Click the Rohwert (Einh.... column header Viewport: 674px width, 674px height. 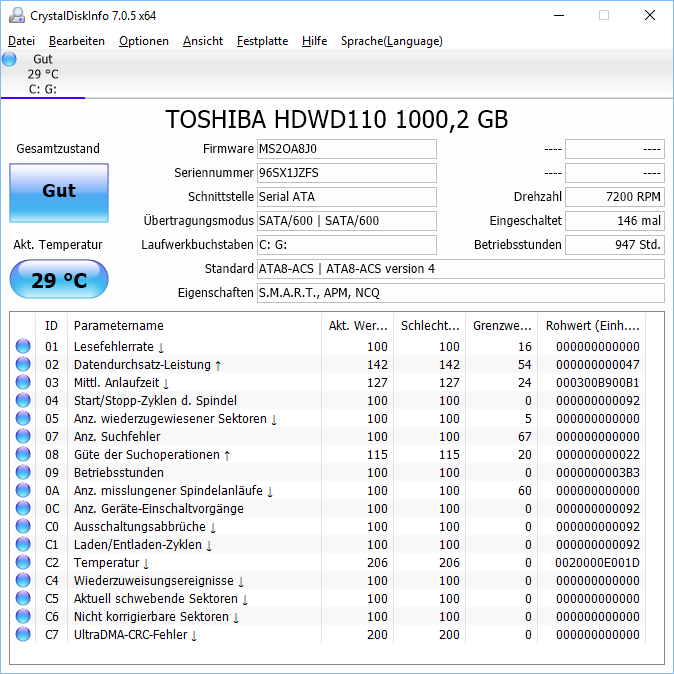pos(592,326)
